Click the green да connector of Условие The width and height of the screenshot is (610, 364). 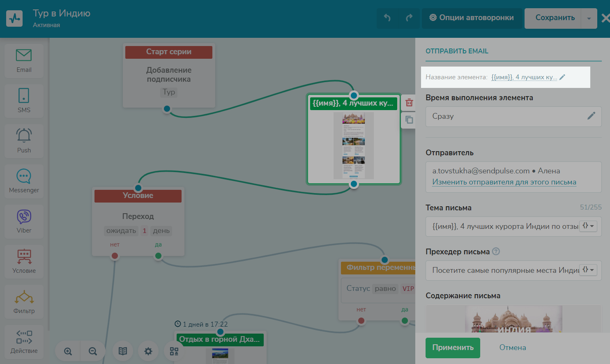click(x=158, y=256)
